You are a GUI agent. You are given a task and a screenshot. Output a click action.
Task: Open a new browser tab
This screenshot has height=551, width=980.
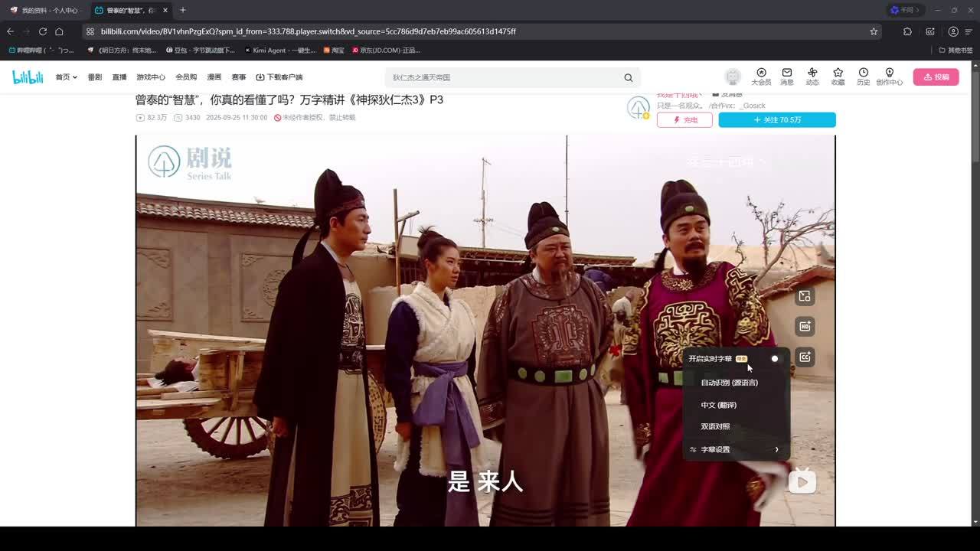(x=182, y=10)
